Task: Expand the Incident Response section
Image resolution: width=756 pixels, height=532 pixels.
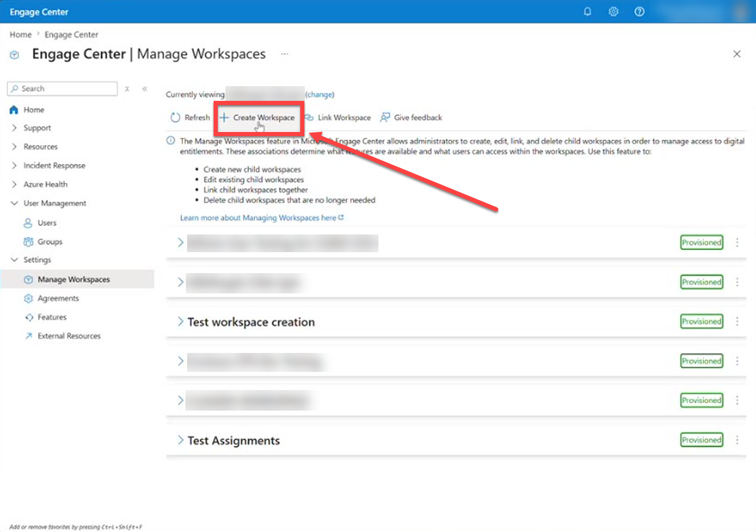Action: click(x=14, y=166)
